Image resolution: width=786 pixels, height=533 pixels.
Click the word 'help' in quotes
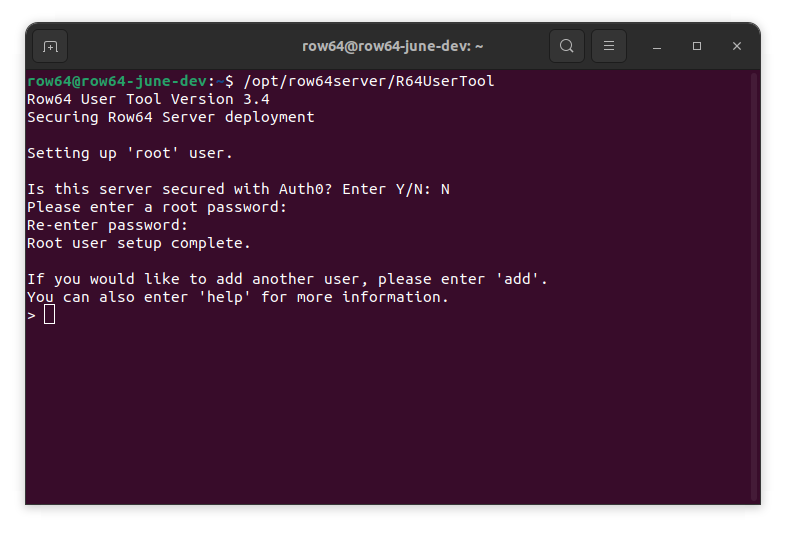[229, 297]
